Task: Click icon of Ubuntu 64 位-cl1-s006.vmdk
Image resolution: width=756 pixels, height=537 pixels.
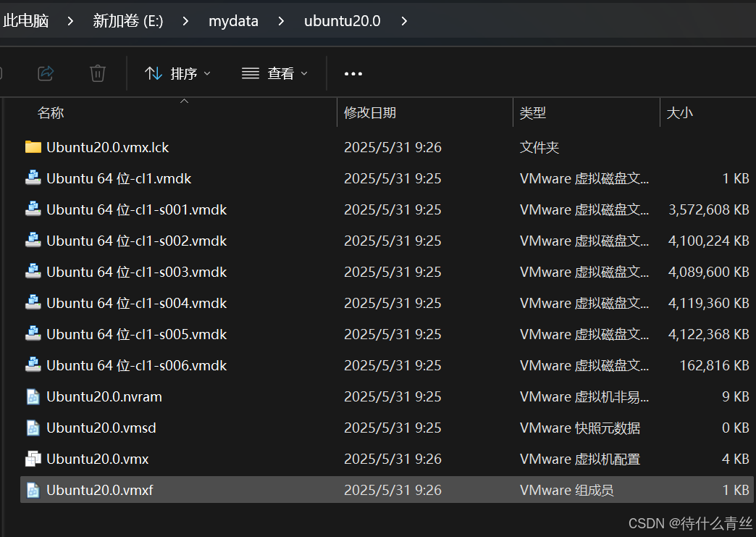Action: point(33,365)
